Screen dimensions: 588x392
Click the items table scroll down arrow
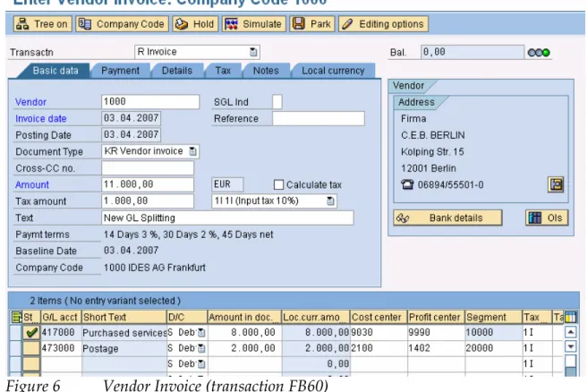pos(570,346)
